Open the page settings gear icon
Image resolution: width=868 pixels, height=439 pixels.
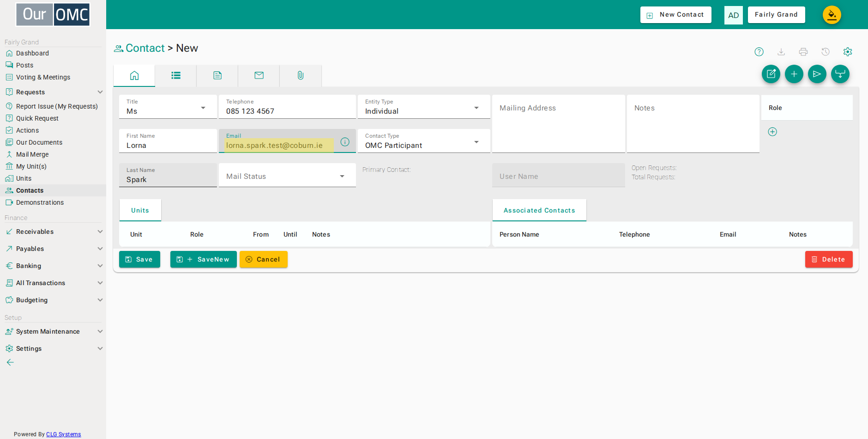[x=848, y=52]
